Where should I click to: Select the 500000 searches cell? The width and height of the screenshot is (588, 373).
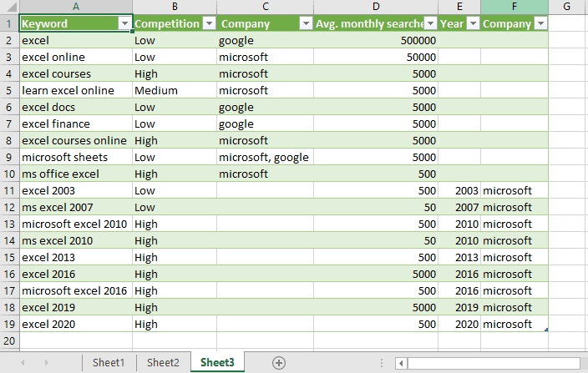(x=376, y=40)
